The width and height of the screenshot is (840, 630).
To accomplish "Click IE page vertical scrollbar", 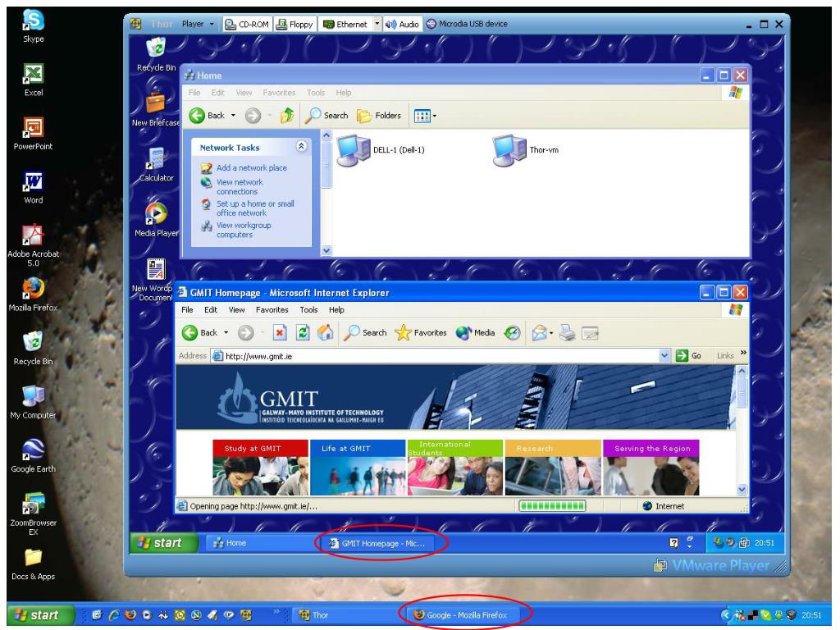I will (x=742, y=430).
